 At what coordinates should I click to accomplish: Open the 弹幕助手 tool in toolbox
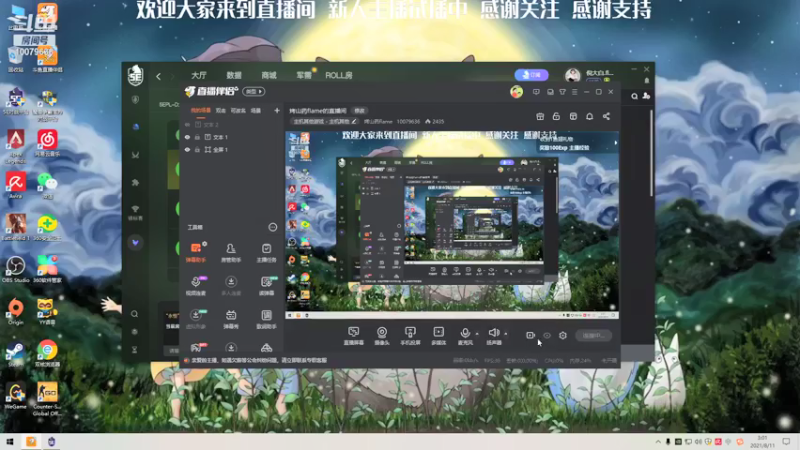tap(196, 253)
